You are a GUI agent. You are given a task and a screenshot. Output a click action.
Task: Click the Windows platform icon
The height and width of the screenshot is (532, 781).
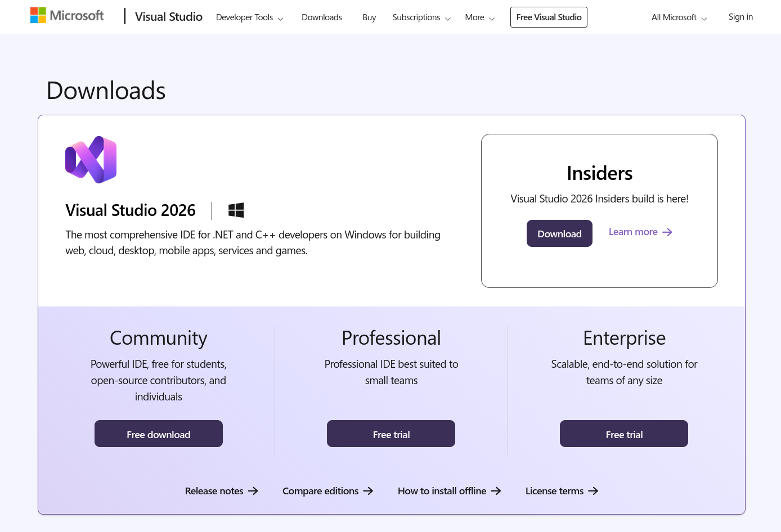pos(236,210)
